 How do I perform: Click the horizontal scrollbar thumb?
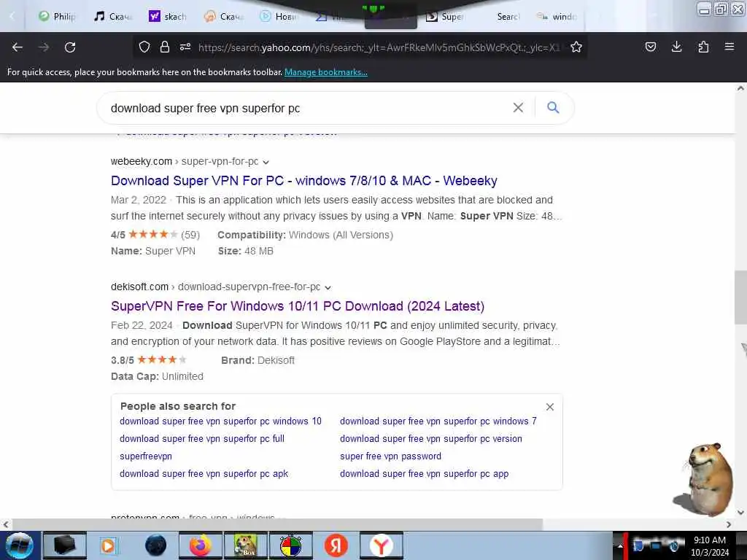pyautogui.click(x=277, y=524)
